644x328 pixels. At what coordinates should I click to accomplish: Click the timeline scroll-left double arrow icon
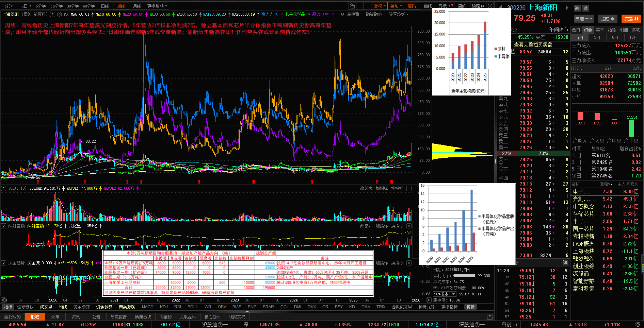pos(3,300)
